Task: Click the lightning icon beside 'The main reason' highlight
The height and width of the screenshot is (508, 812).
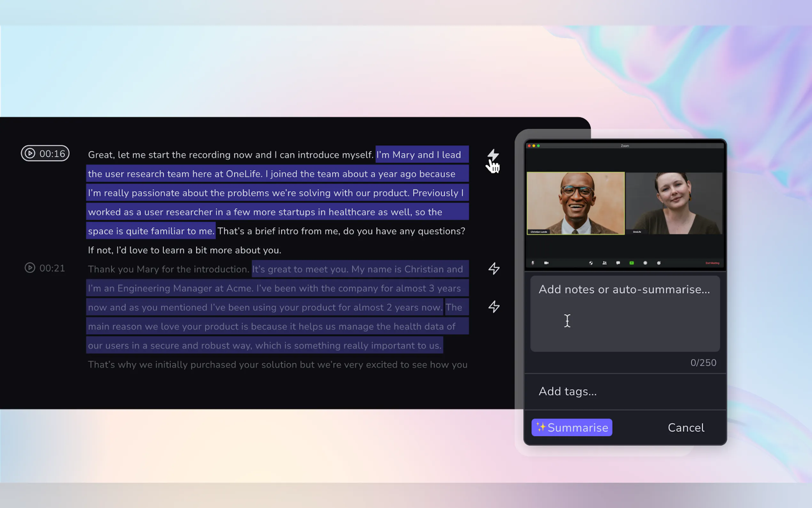Action: pos(494,306)
